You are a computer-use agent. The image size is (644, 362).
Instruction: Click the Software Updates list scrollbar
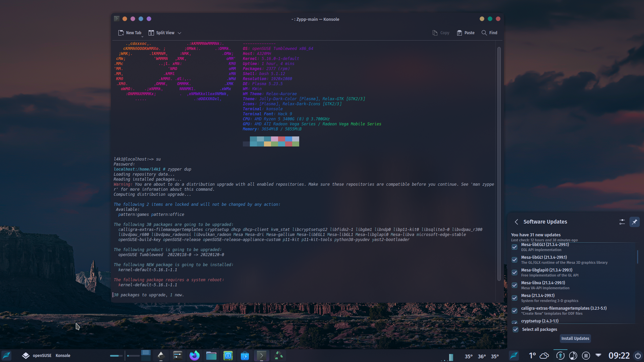(x=637, y=257)
